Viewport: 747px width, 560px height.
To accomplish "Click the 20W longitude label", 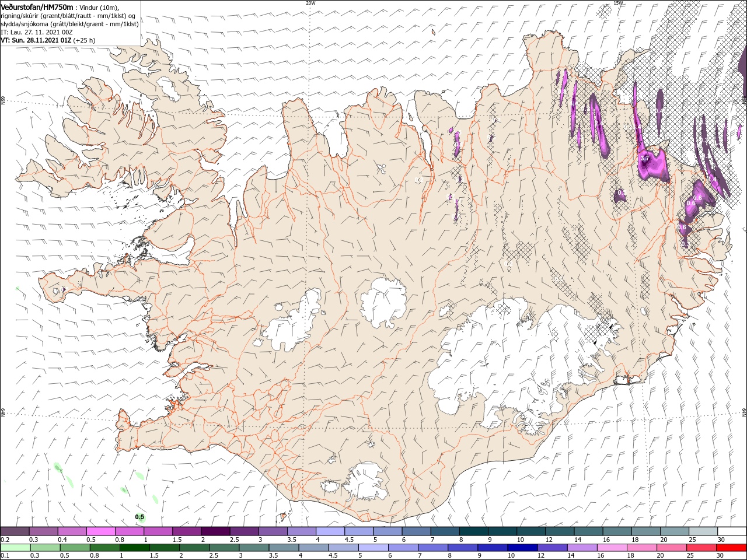I will (x=310, y=3).
